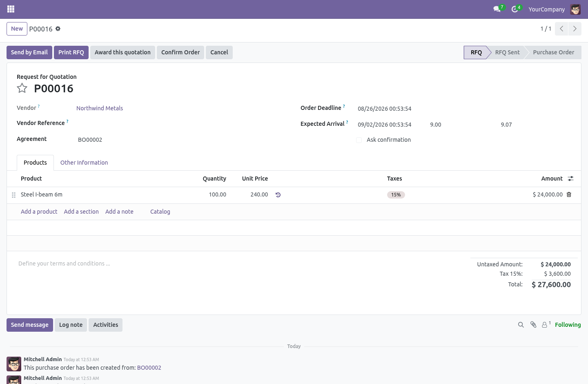588x384 pixels.
Task: Open optional columns settings icon
Action: click(x=570, y=179)
